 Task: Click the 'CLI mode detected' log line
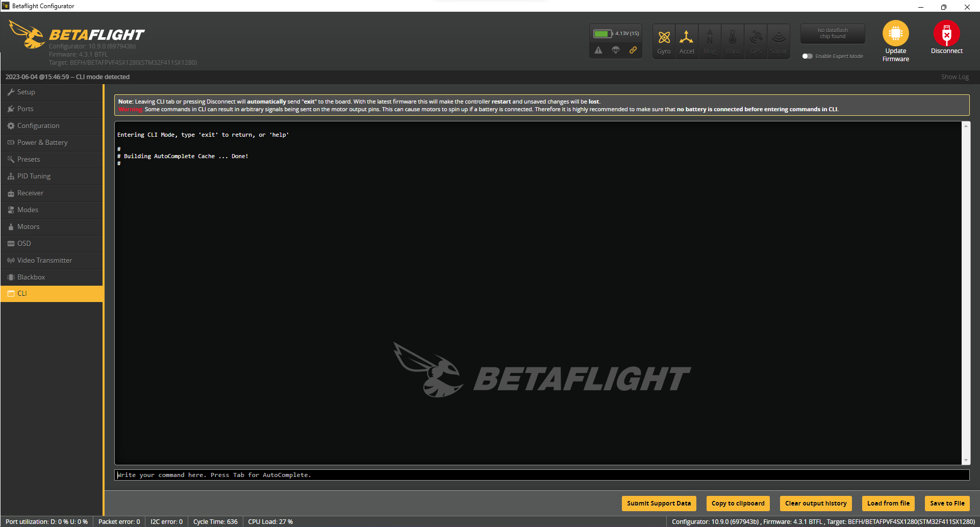(67, 77)
